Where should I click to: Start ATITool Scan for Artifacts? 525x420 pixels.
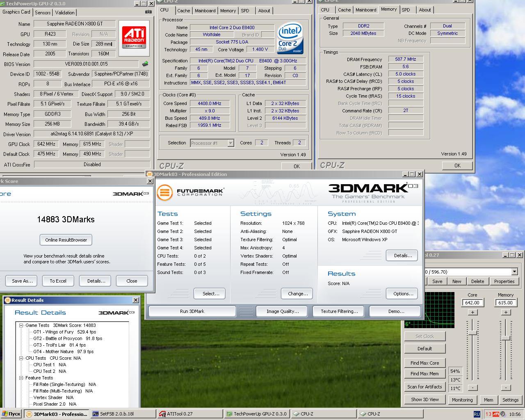coord(425,387)
